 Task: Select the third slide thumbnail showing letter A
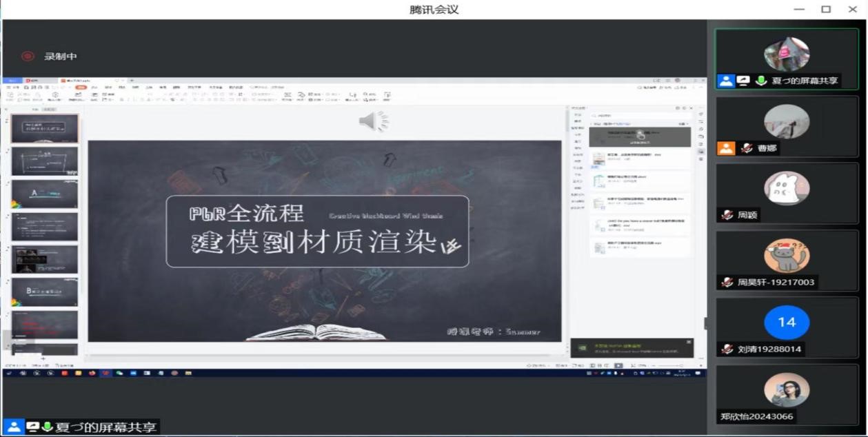[x=45, y=194]
